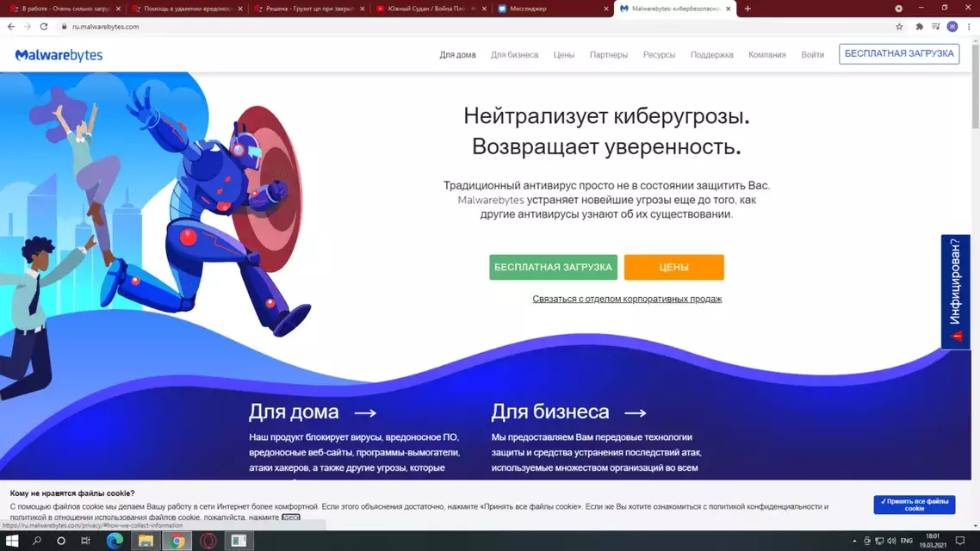Open Opera browser from taskbar
980x551 pixels.
208,541
